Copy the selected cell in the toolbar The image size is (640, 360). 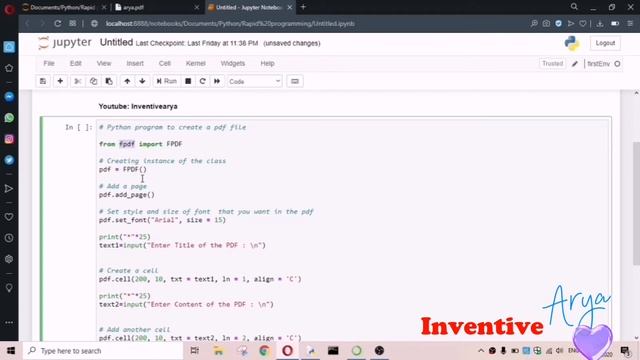[93, 81]
